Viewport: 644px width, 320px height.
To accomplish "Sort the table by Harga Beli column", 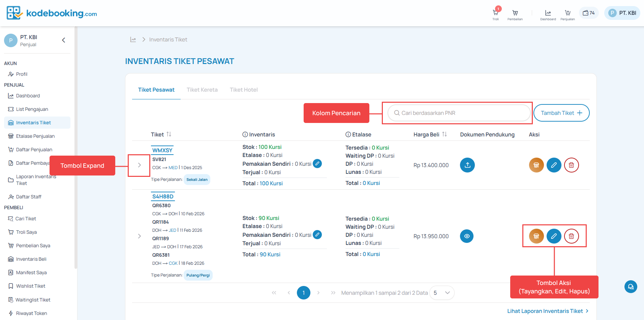I will coord(444,134).
